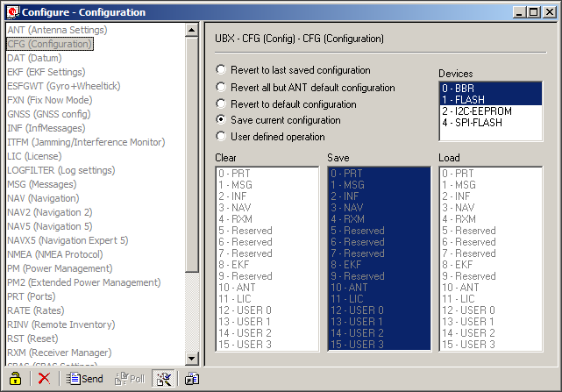The image size is (562, 392).
Task: Click the Poll button
Action: click(130, 379)
